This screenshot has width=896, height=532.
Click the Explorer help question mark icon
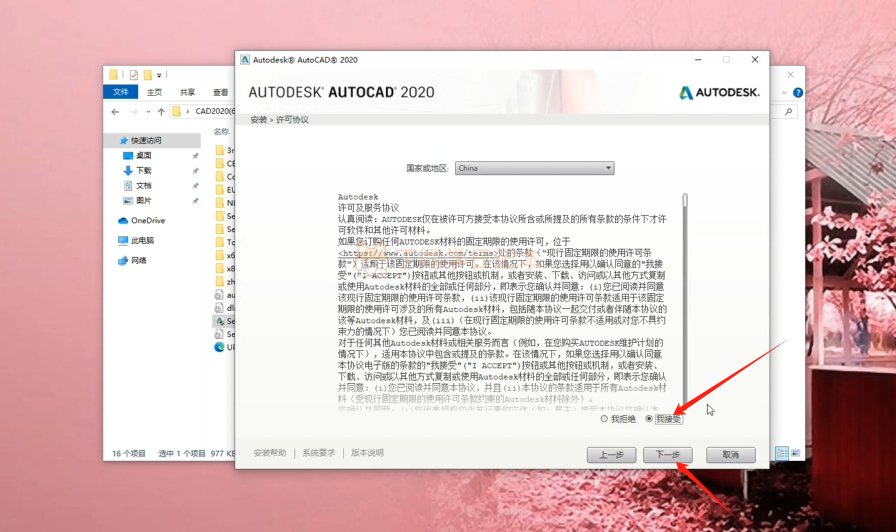[798, 93]
